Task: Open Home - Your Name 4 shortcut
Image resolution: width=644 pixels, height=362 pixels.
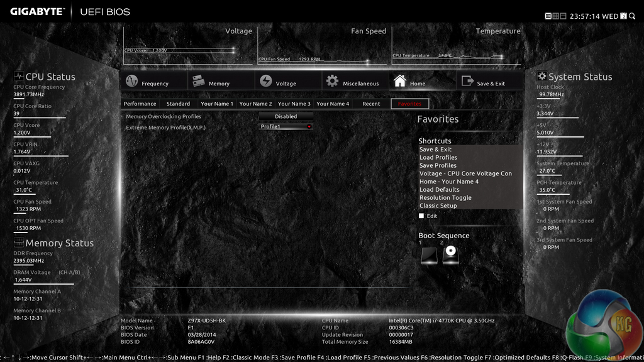Action: (x=449, y=182)
